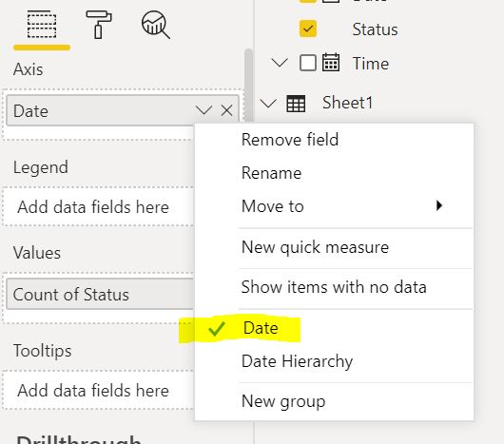Open the Move to submenu
Image resolution: width=504 pixels, height=444 pixels.
335,206
